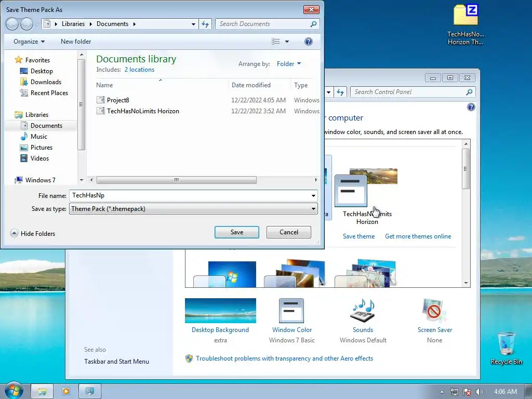Click the navigation pane scroll down arrow
Screen dimensions: 532x399
(x=82, y=180)
